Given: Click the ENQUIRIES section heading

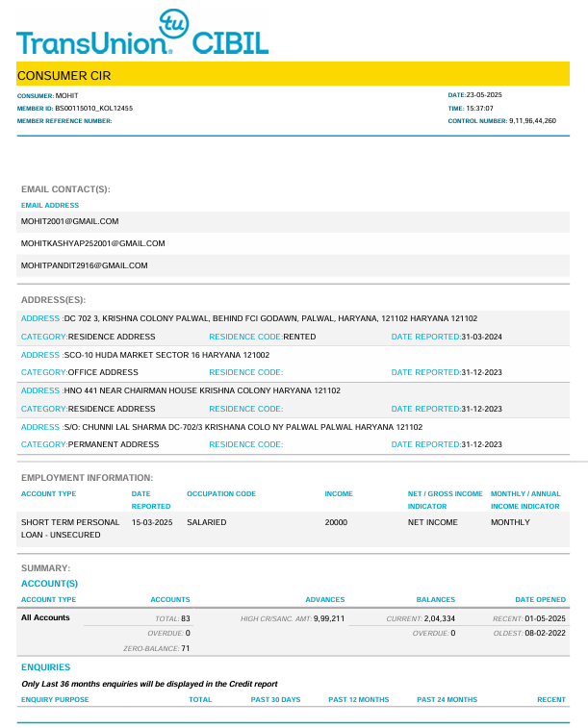Looking at the screenshot, I should click(45, 667).
